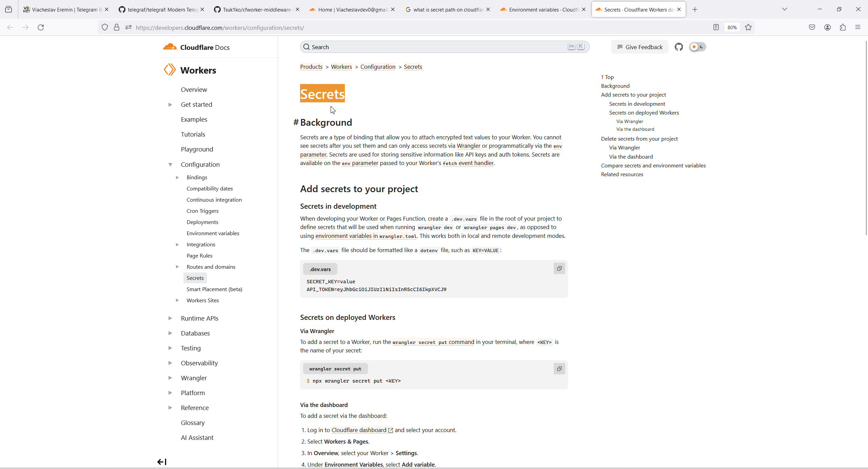
Task: Expand the Runtime APIs section
Action: pyautogui.click(x=170, y=318)
